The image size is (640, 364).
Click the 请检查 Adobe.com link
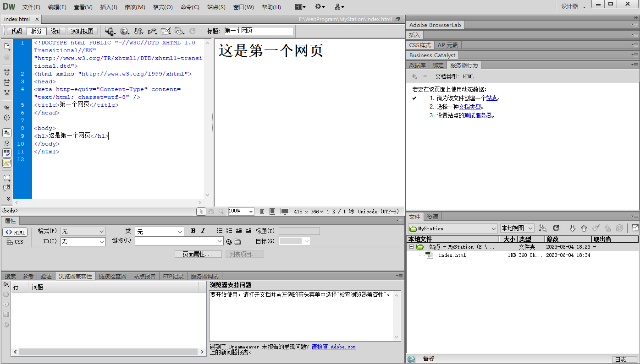[333, 347]
